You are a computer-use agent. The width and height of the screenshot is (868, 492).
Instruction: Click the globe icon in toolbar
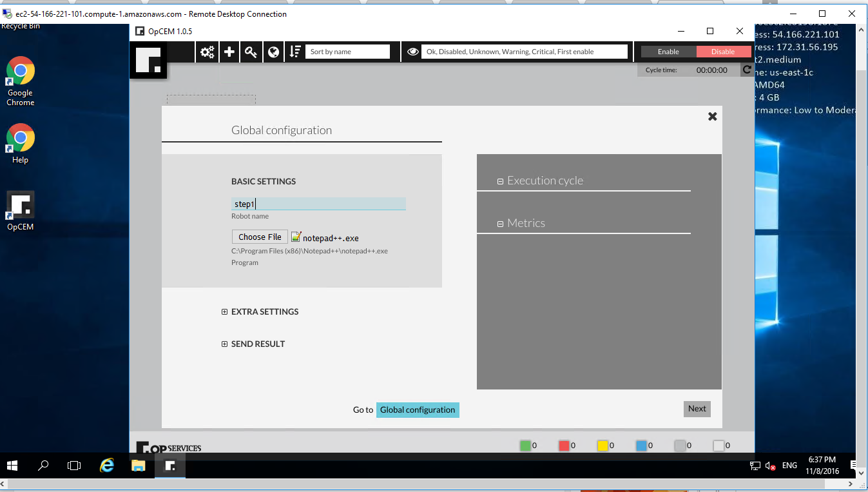pos(274,52)
